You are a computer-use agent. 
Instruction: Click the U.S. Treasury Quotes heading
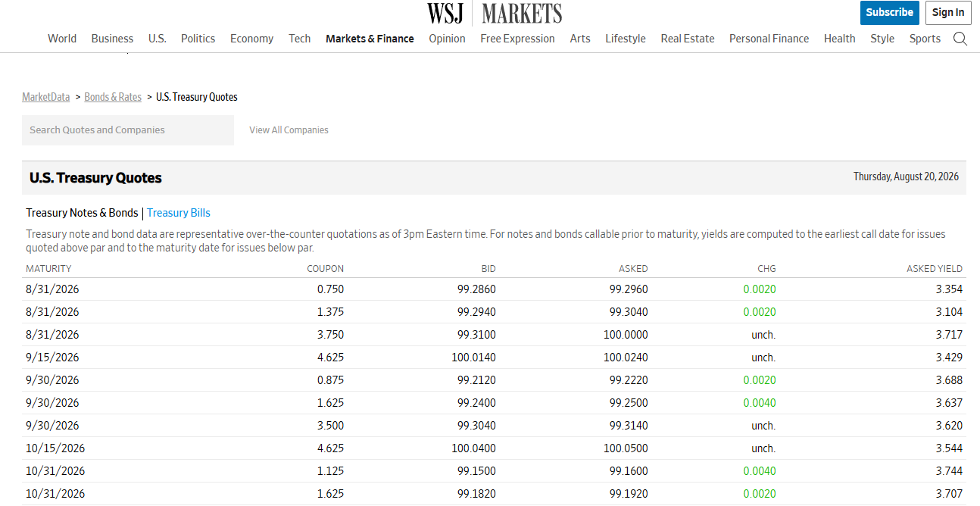click(x=95, y=178)
